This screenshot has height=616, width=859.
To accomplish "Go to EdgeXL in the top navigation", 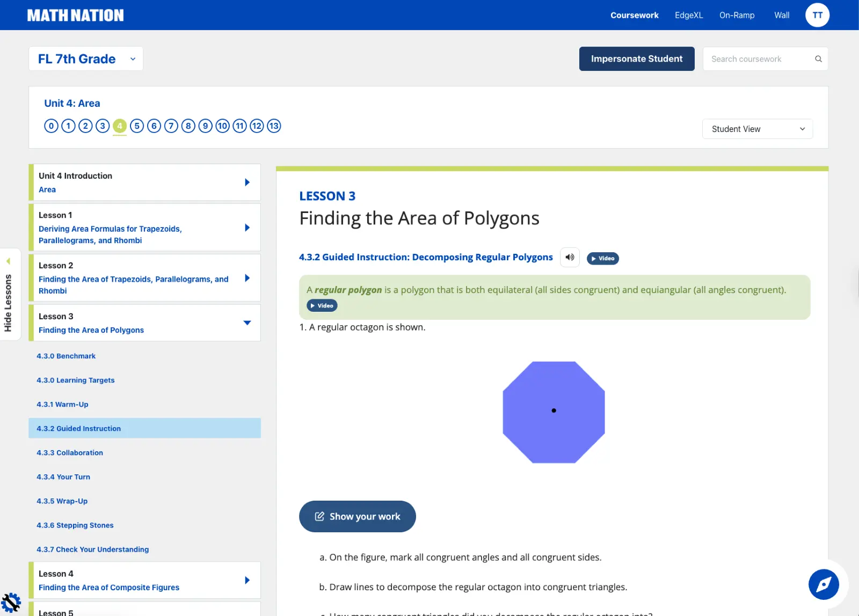I will [688, 15].
